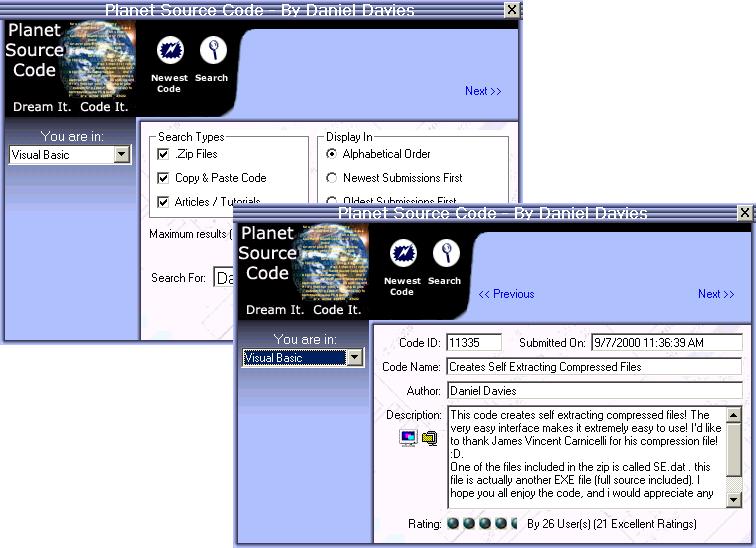Go to Next in the back window
The height and width of the screenshot is (548, 756).
tap(483, 91)
